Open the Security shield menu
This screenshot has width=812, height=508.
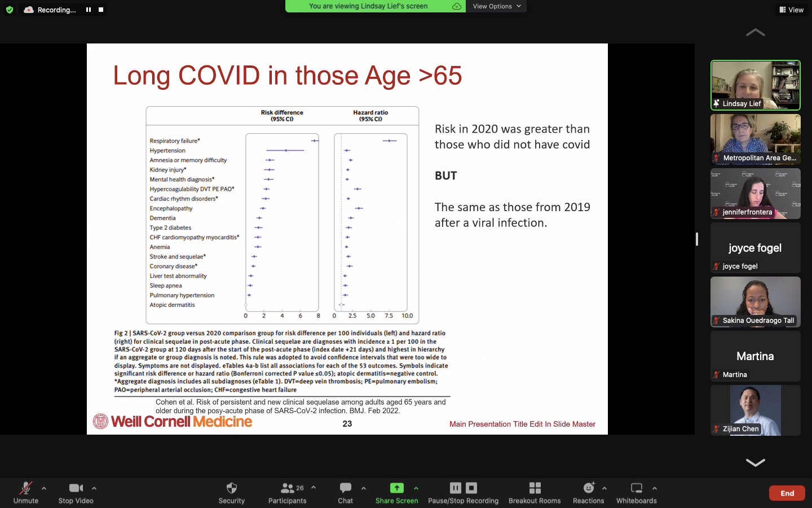click(x=232, y=493)
